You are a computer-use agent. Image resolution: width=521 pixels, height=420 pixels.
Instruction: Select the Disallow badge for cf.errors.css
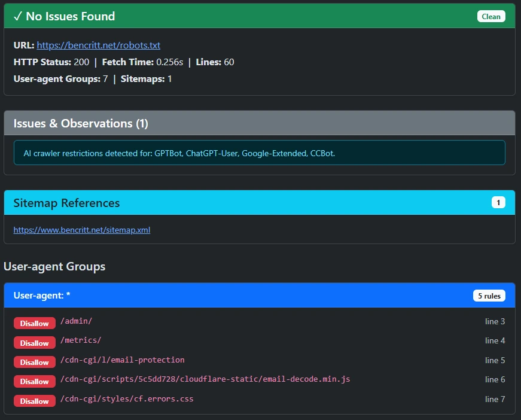[34, 401]
